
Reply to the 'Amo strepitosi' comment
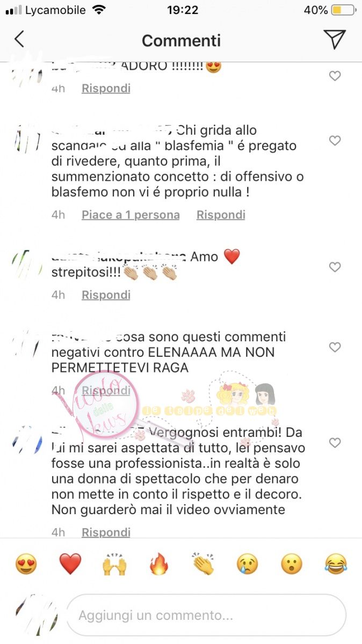coord(106,295)
